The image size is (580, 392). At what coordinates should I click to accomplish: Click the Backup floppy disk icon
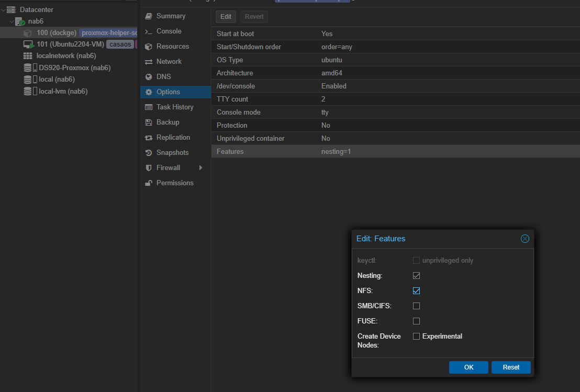click(x=149, y=122)
